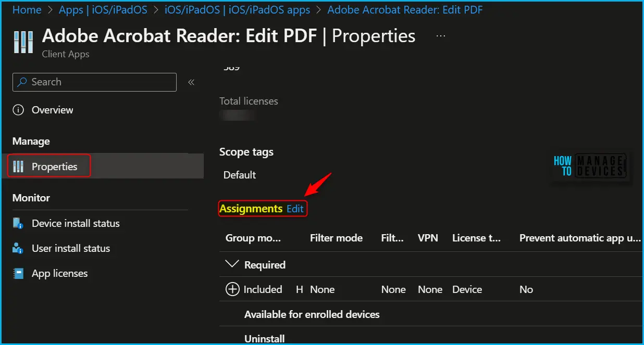The image size is (644, 345).
Task: Click the App licenses icon
Action: [19, 274]
